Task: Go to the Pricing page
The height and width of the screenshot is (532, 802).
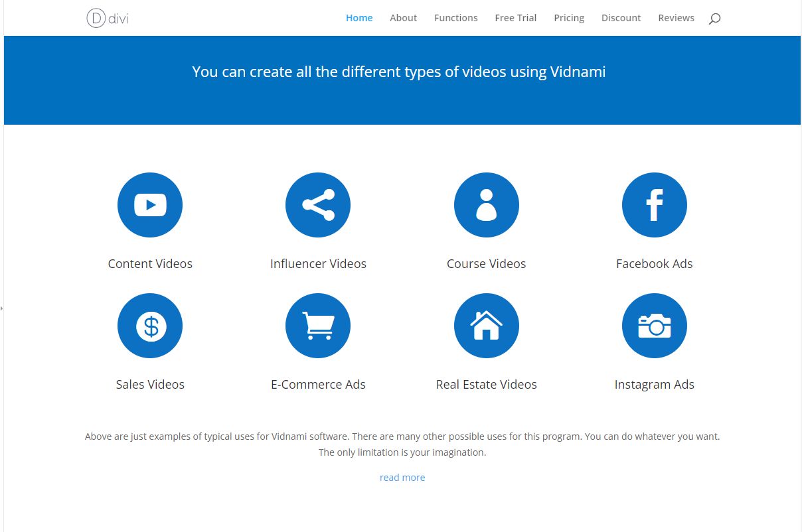Action: coord(569,18)
